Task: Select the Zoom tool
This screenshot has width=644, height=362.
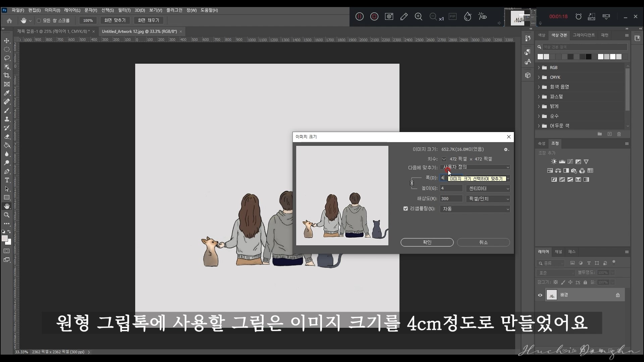Action: (x=7, y=215)
